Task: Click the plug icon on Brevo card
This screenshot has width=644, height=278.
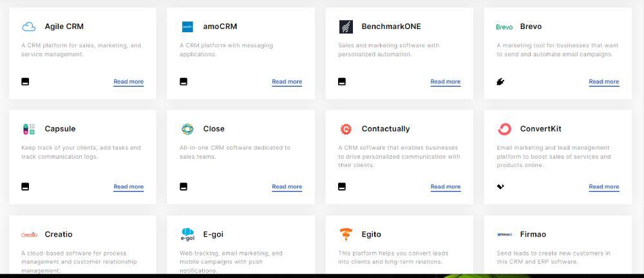Action: coord(500,82)
